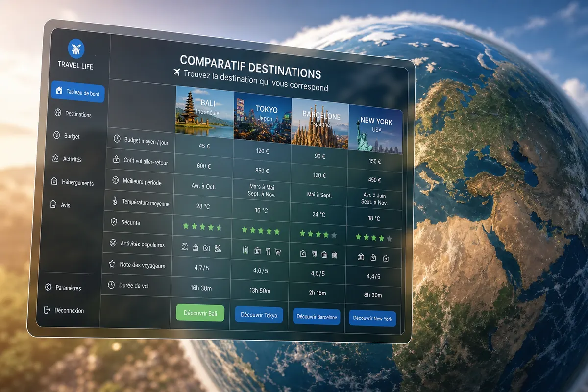Image resolution: width=588 pixels, height=392 pixels.
Task: Click the Durée de vol clock icon
Action: coord(111,285)
